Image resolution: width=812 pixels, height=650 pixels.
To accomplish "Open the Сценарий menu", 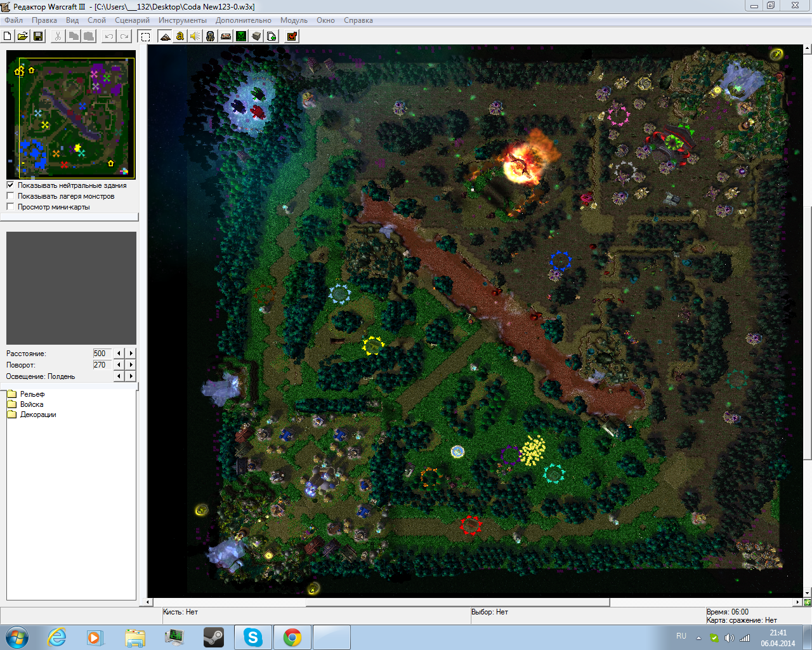I will click(132, 20).
